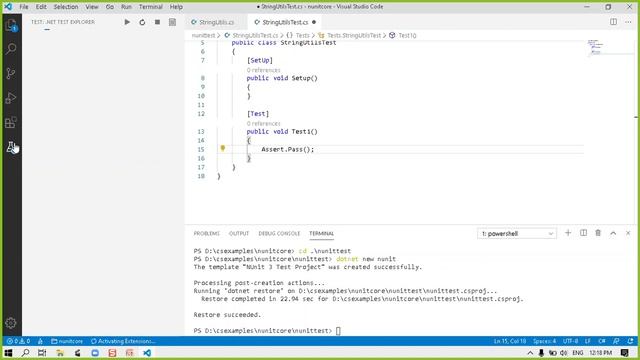This screenshot has width=640, height=360.
Task: Open the Source Control view
Action: pyautogui.click(x=11, y=73)
